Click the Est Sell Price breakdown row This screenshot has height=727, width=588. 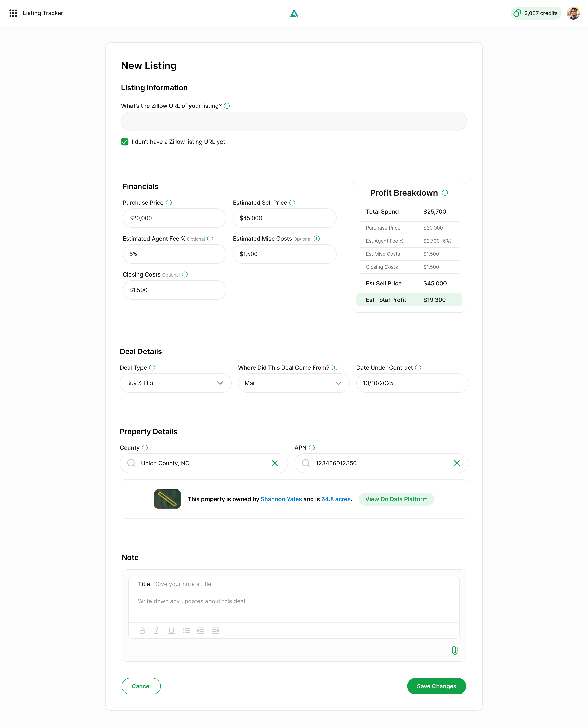[x=409, y=283]
